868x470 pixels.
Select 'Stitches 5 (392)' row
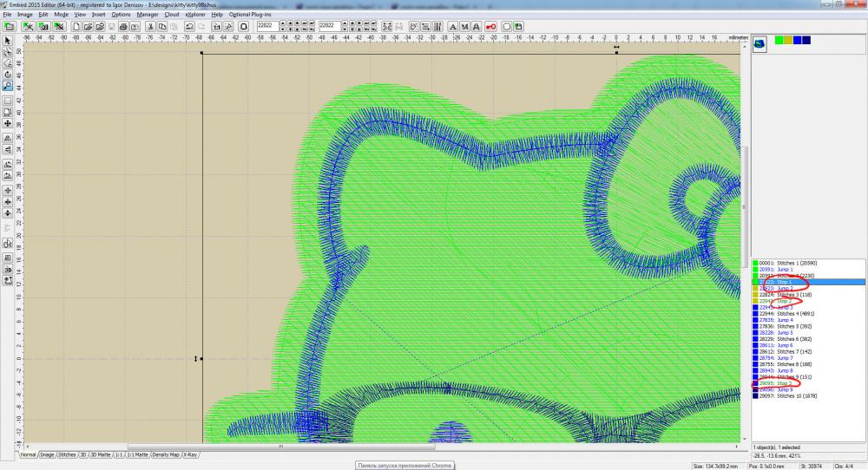[807, 326]
